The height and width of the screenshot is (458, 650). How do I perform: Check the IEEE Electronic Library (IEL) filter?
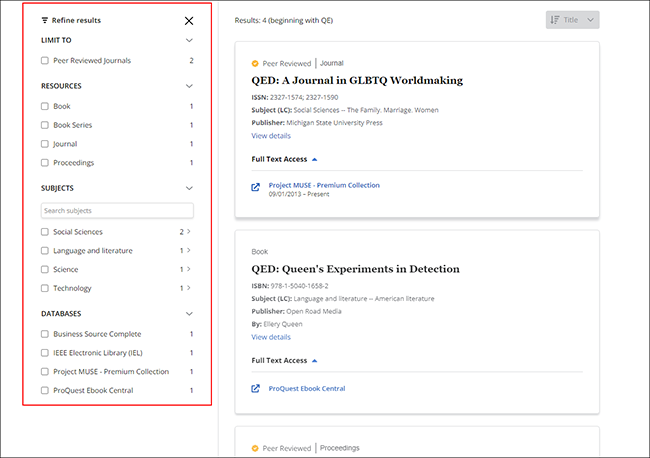45,353
